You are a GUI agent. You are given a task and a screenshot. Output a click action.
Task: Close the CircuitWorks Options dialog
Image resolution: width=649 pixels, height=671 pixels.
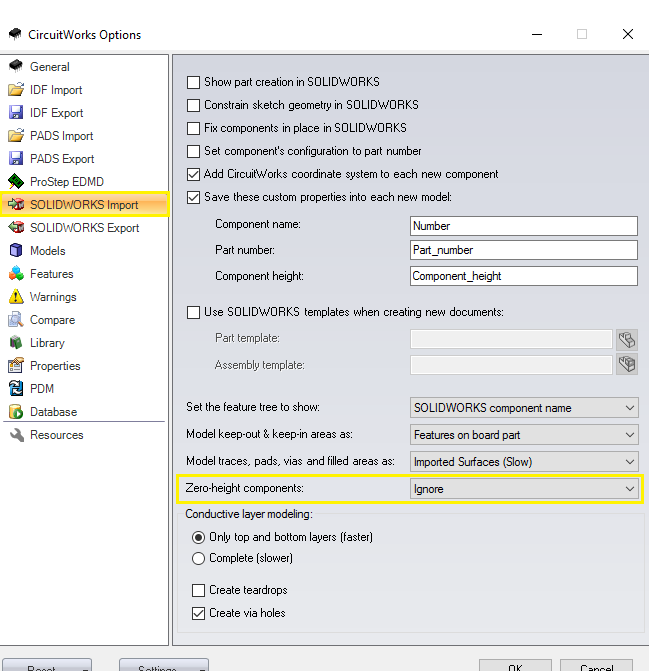pyautogui.click(x=628, y=34)
